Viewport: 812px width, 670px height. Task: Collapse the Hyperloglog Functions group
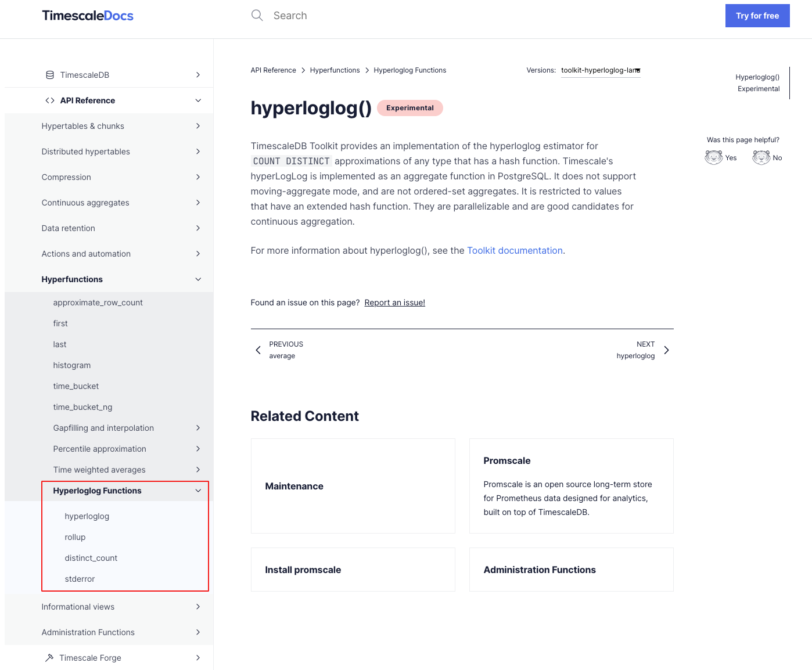tap(198, 491)
